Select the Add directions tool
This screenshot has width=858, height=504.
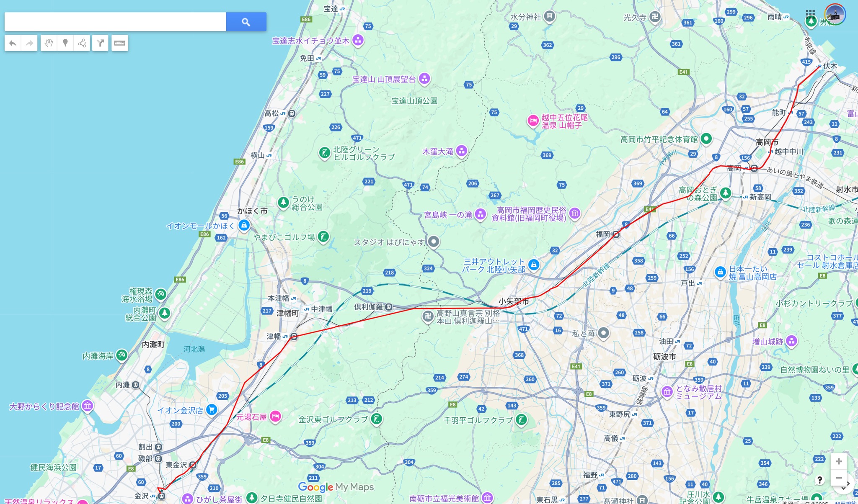(100, 43)
